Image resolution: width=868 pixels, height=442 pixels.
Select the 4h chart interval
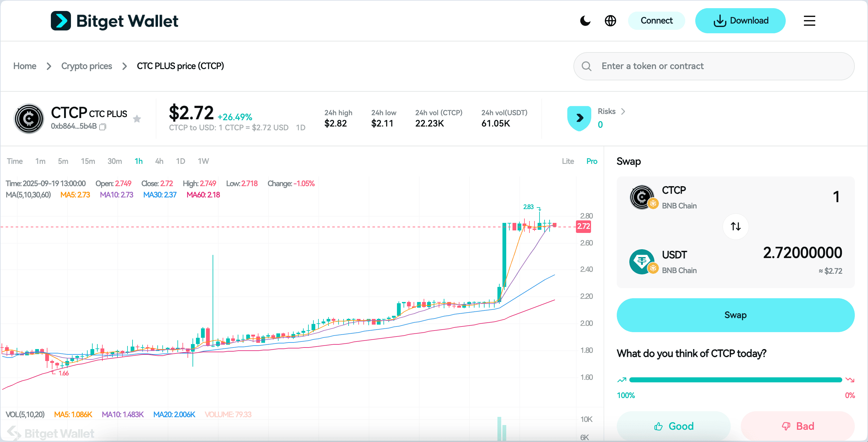click(x=159, y=161)
